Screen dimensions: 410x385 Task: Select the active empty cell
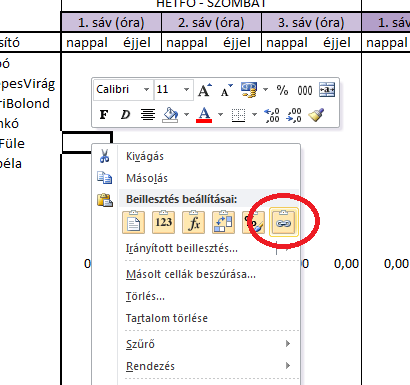[87, 142]
